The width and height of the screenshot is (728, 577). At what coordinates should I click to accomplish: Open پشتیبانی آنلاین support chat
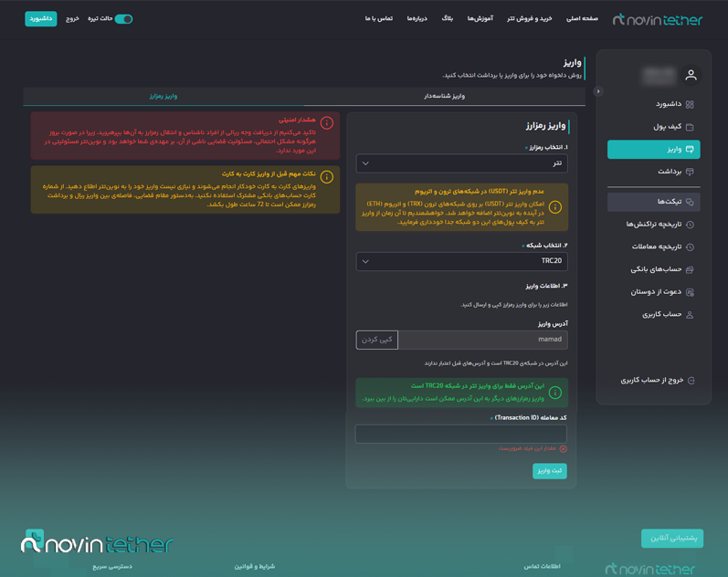(672, 539)
